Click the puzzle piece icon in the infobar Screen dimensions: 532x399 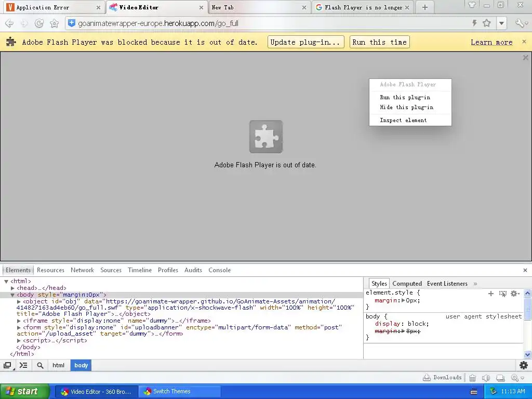pos(11,42)
